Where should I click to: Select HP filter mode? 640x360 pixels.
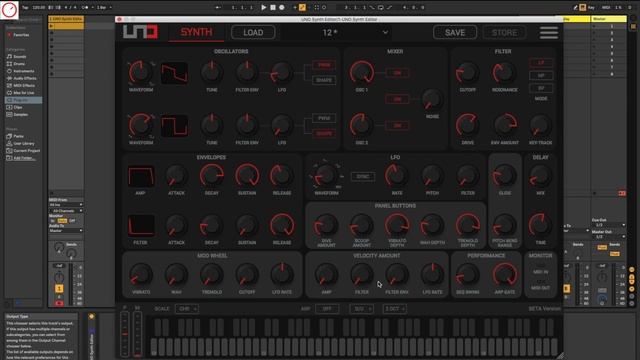(x=541, y=76)
